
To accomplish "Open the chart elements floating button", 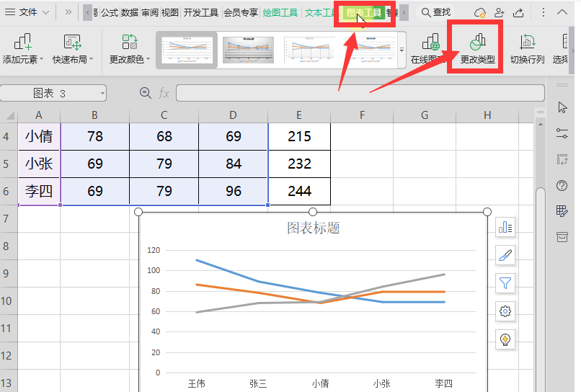I will (x=506, y=228).
